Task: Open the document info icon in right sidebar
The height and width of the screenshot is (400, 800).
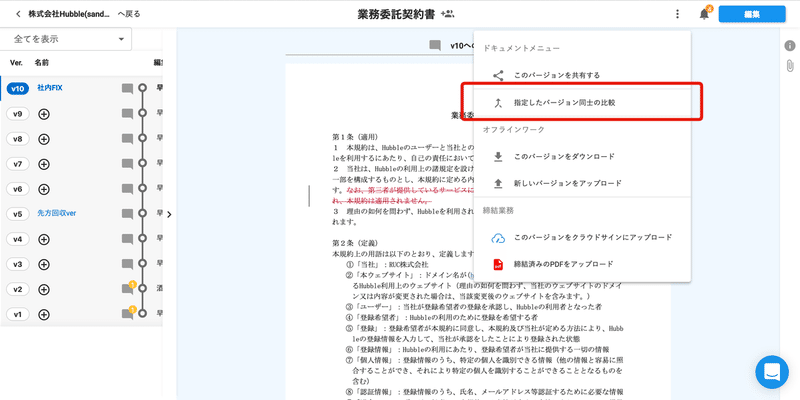Action: pyautogui.click(x=789, y=46)
